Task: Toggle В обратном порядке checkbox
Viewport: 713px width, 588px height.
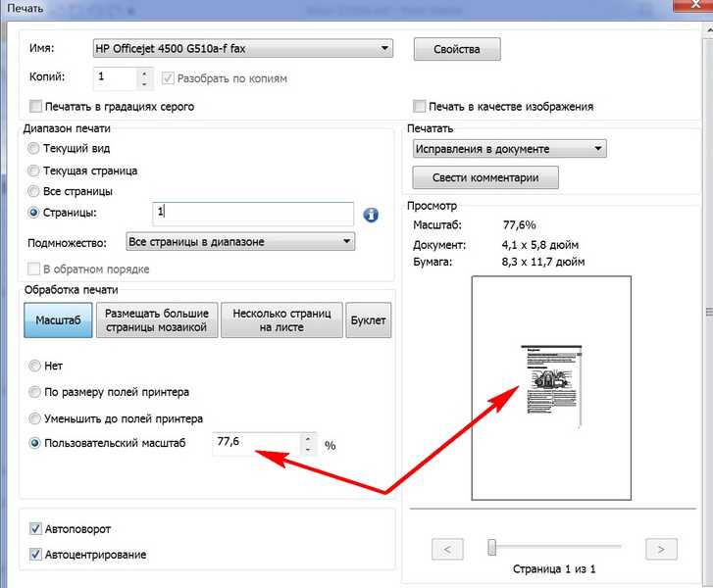Action: [33, 269]
